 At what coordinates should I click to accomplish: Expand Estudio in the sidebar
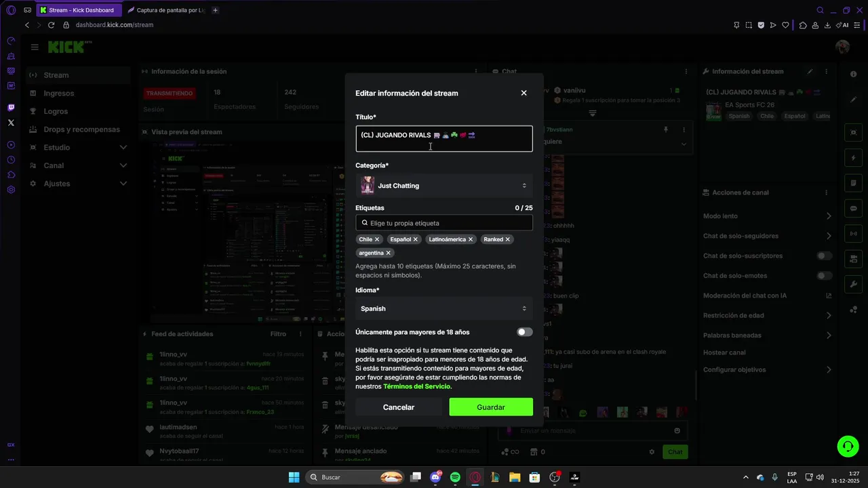pyautogui.click(x=123, y=147)
